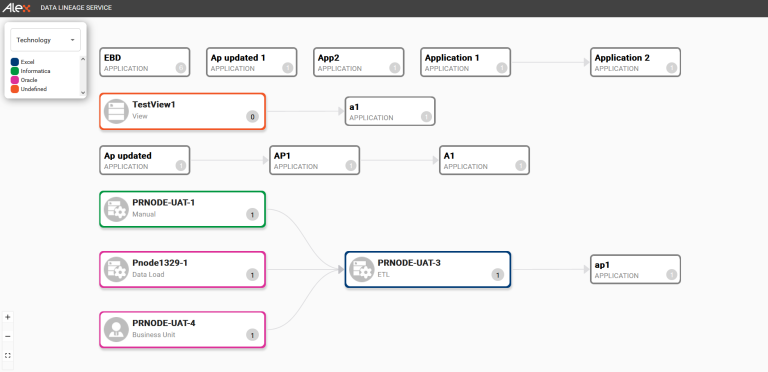
Task: Fit diagram to screen icon
Action: pos(7,355)
